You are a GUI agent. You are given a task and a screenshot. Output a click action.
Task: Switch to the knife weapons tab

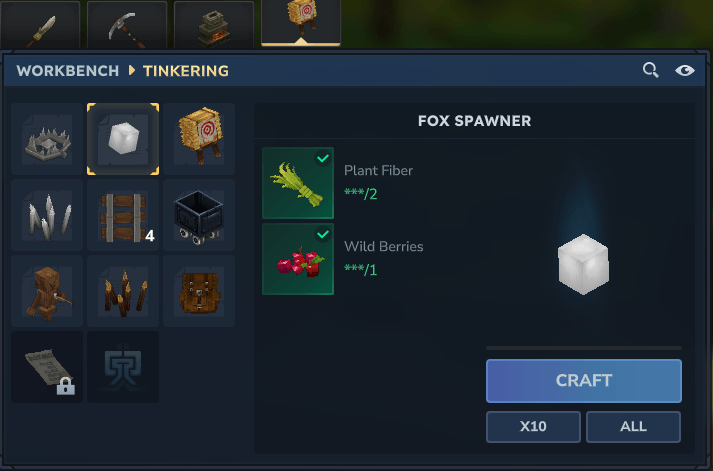point(40,25)
